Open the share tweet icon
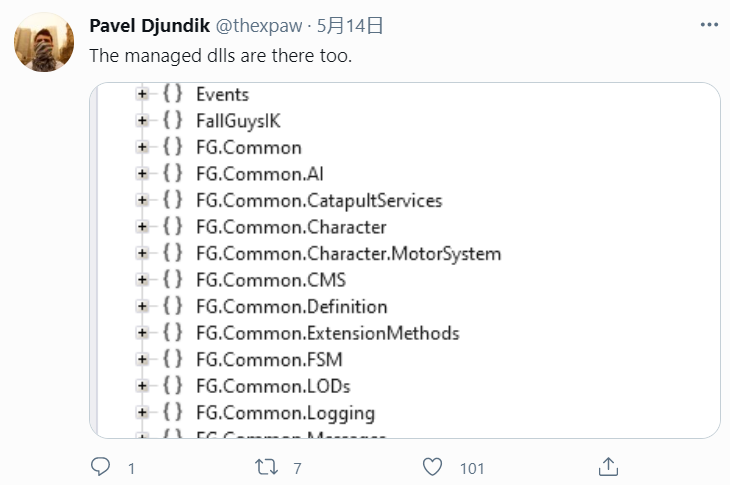 (607, 466)
